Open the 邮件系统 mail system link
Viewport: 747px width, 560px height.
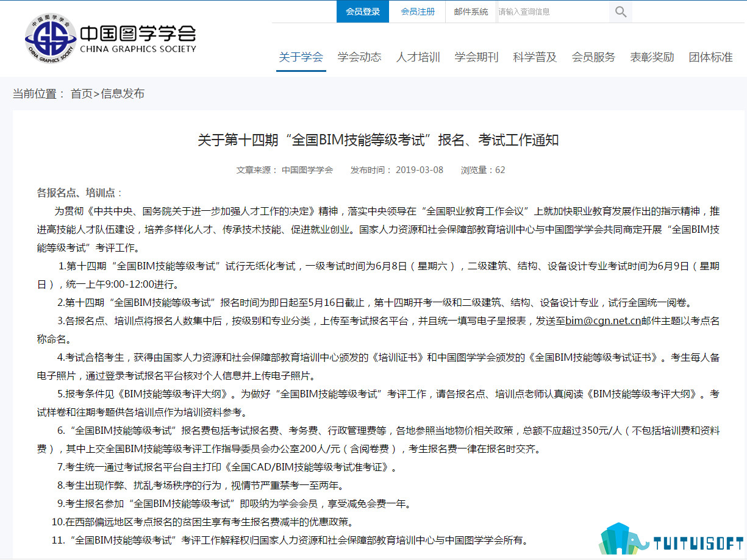pyautogui.click(x=471, y=12)
